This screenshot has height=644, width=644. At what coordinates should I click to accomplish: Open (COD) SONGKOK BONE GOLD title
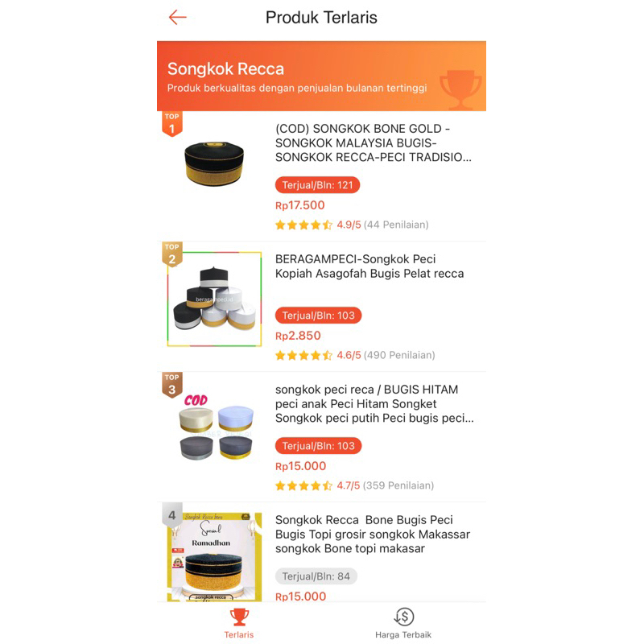[x=373, y=143]
